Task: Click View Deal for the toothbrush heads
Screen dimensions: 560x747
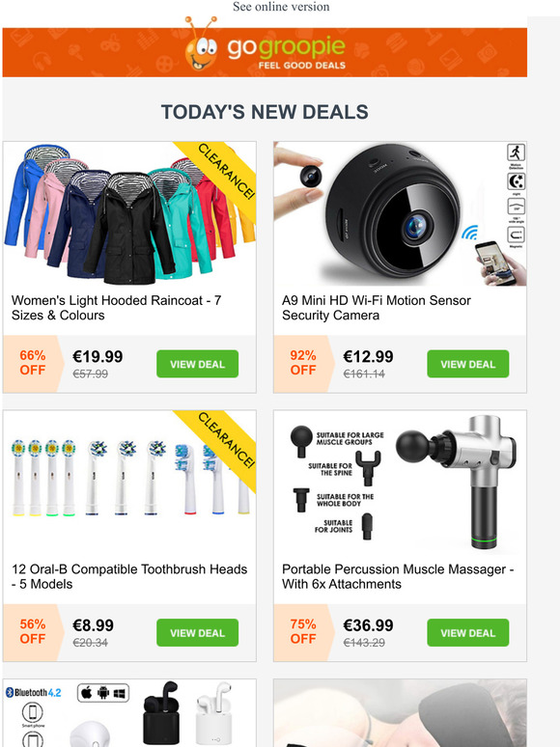Action: point(197,633)
